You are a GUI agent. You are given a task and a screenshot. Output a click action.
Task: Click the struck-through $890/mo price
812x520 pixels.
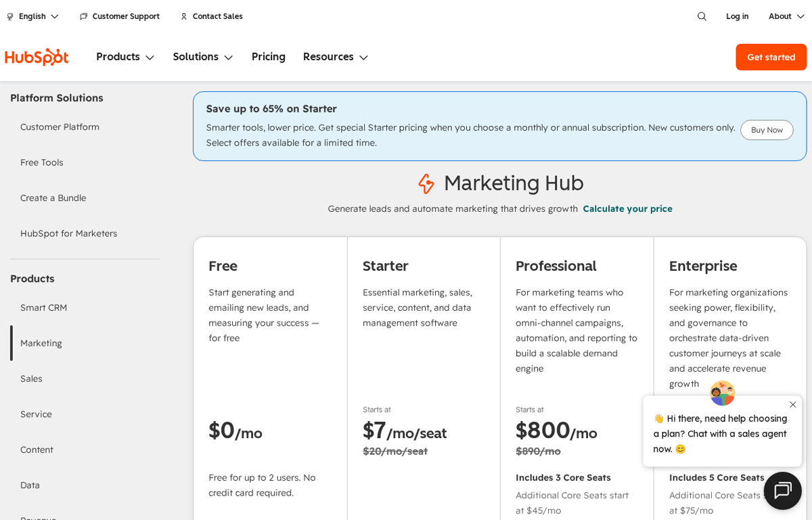click(538, 451)
